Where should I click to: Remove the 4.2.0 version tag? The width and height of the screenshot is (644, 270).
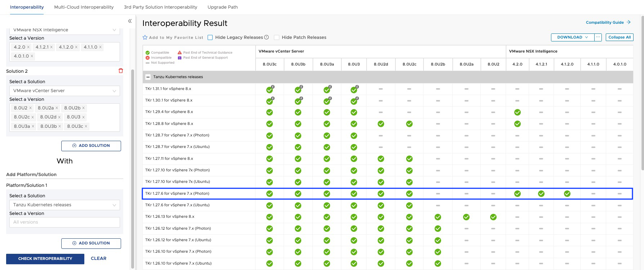coord(28,47)
